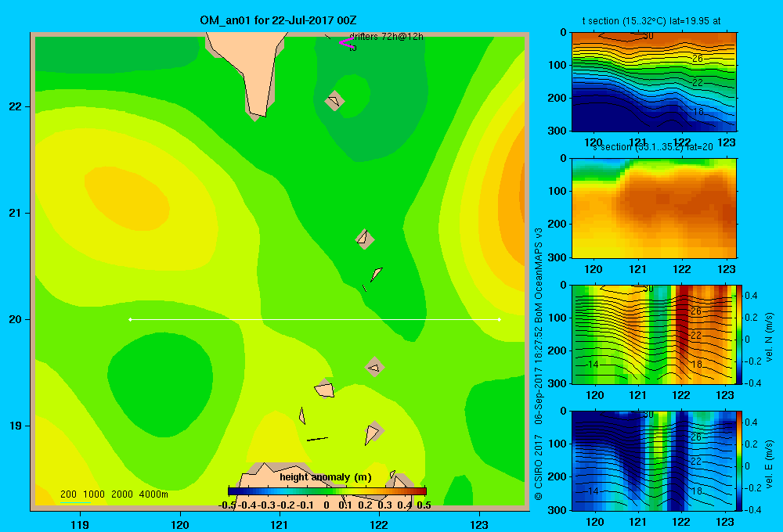Screen dimensions: 783x532
Task: Click the small island near latitude 22 east of Taiwan
Action: tap(334, 101)
